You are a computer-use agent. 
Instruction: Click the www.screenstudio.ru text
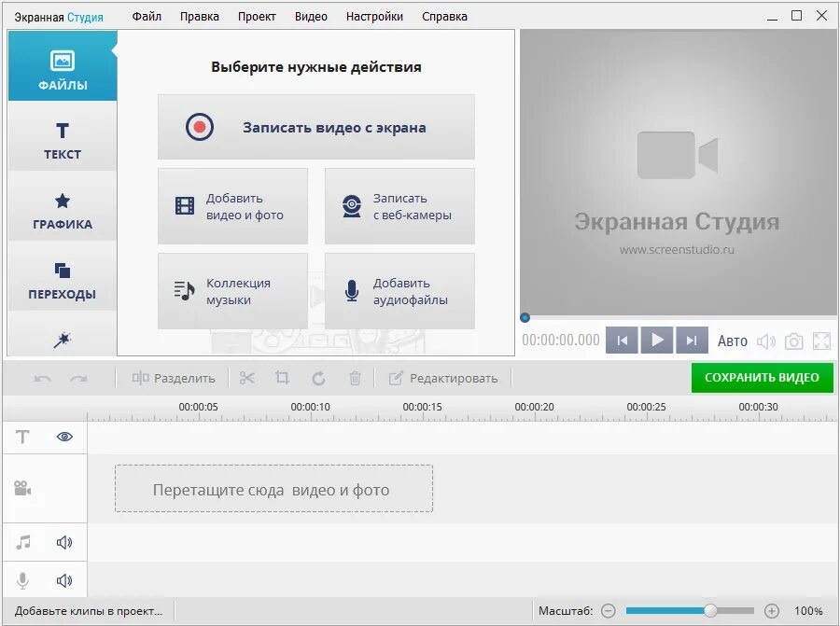coord(677,249)
